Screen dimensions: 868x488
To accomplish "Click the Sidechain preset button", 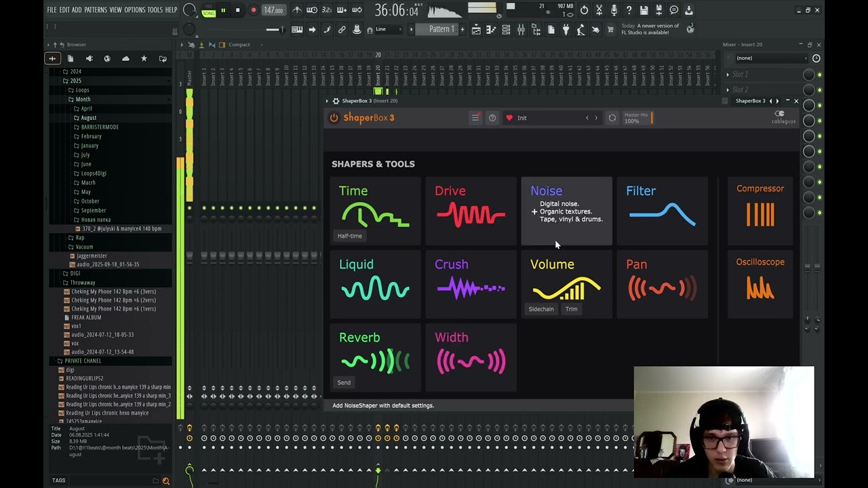I will [x=541, y=309].
